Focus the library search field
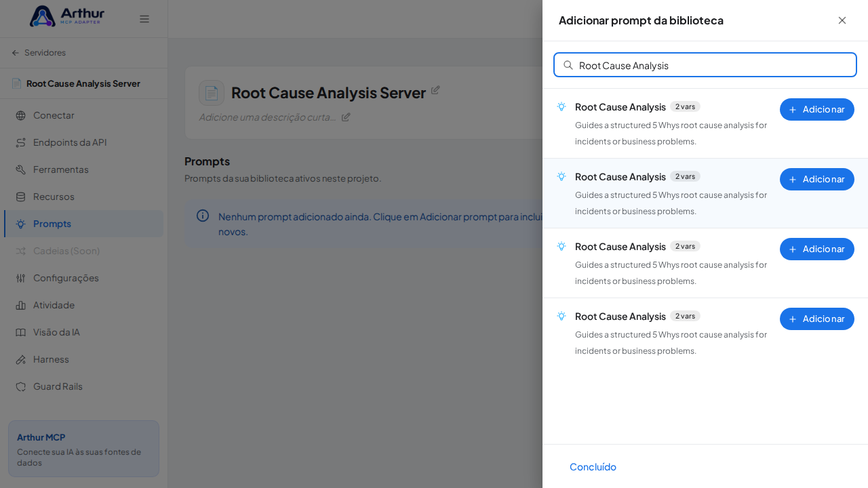 coord(705,65)
